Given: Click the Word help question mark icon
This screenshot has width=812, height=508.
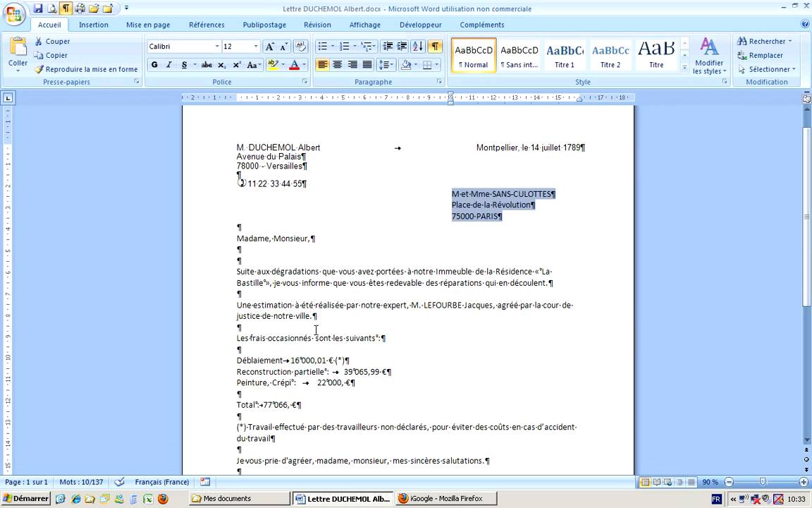Looking at the screenshot, I should (x=805, y=25).
